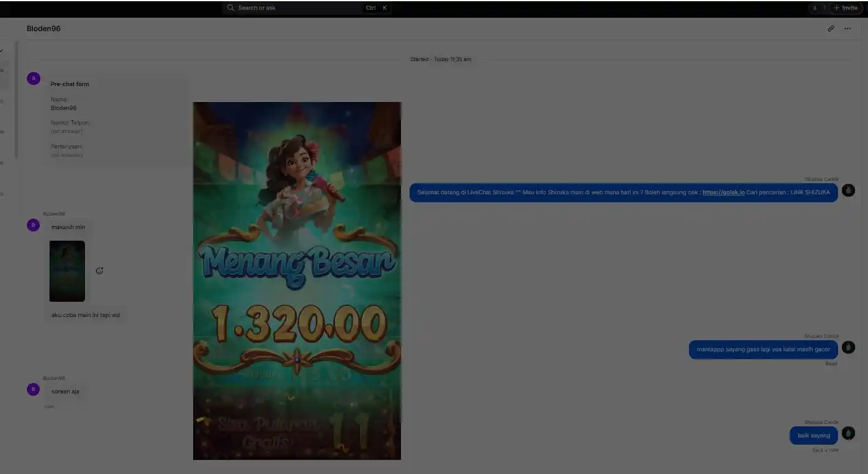868x474 pixels.
Task: Click the Pre-chat form card
Action: 116,119
